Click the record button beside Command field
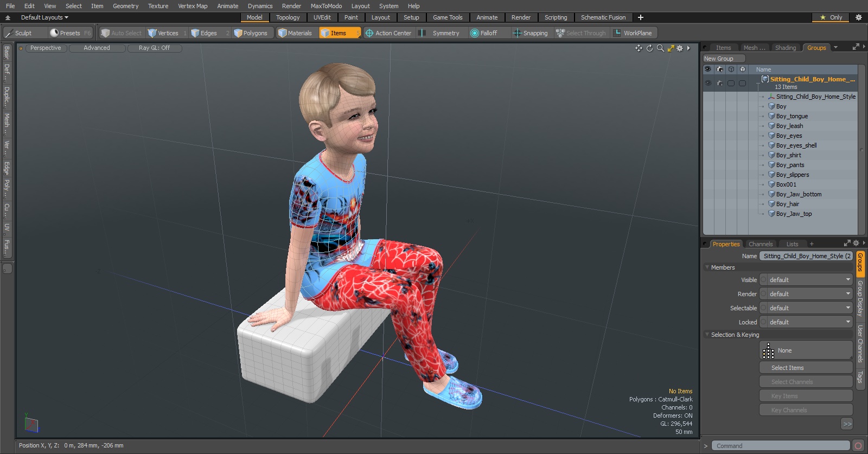868x454 pixels. tap(858, 446)
